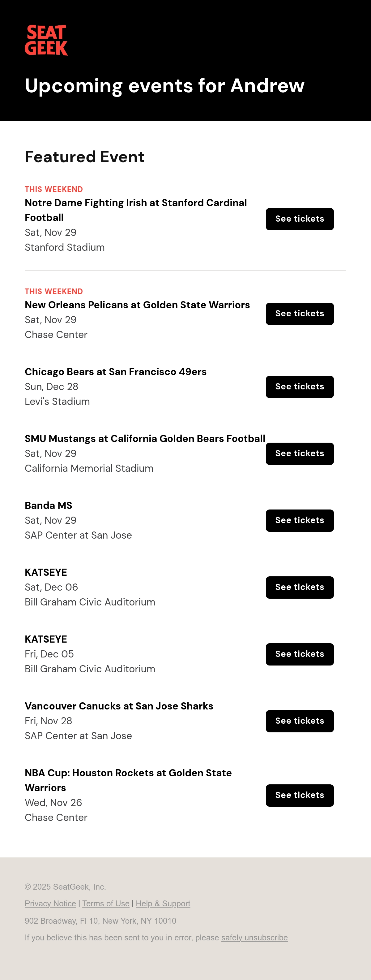Open Chicago Bears at 49ers title

[116, 372]
